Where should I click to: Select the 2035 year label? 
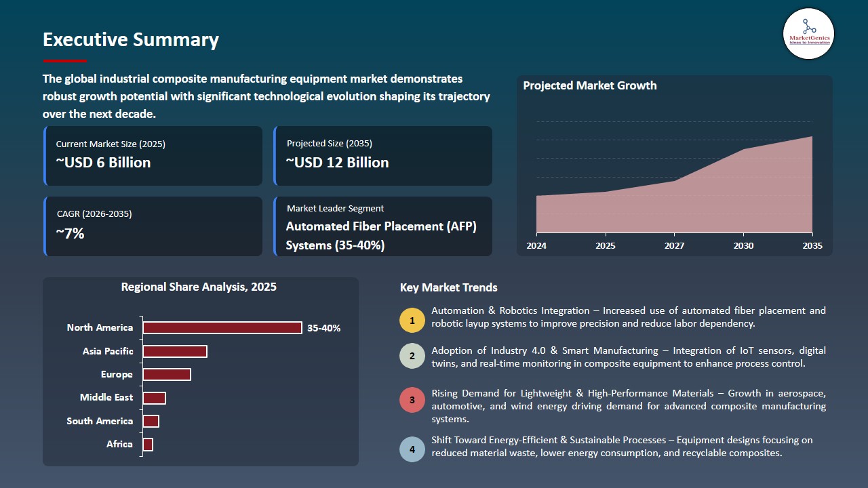coord(812,246)
